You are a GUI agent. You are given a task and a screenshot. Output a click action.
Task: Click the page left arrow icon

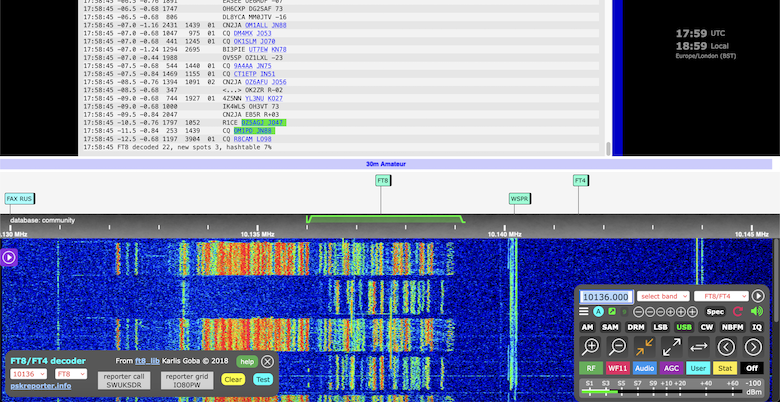click(x=727, y=347)
